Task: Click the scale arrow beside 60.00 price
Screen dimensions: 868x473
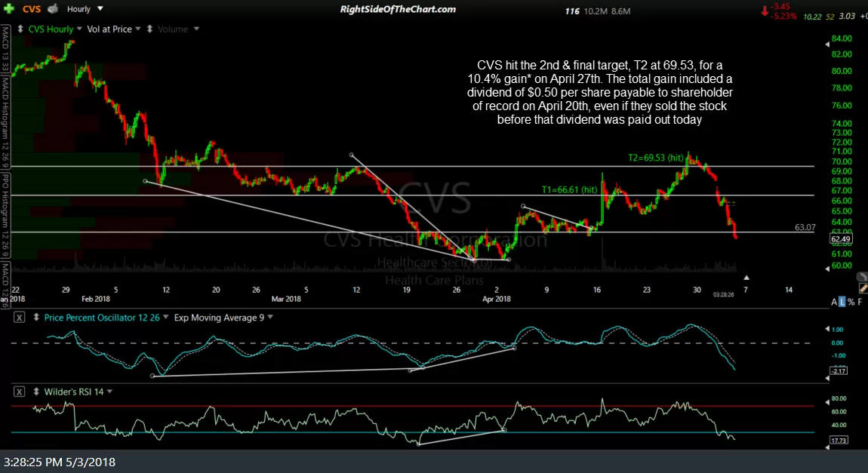Action: click(827, 269)
